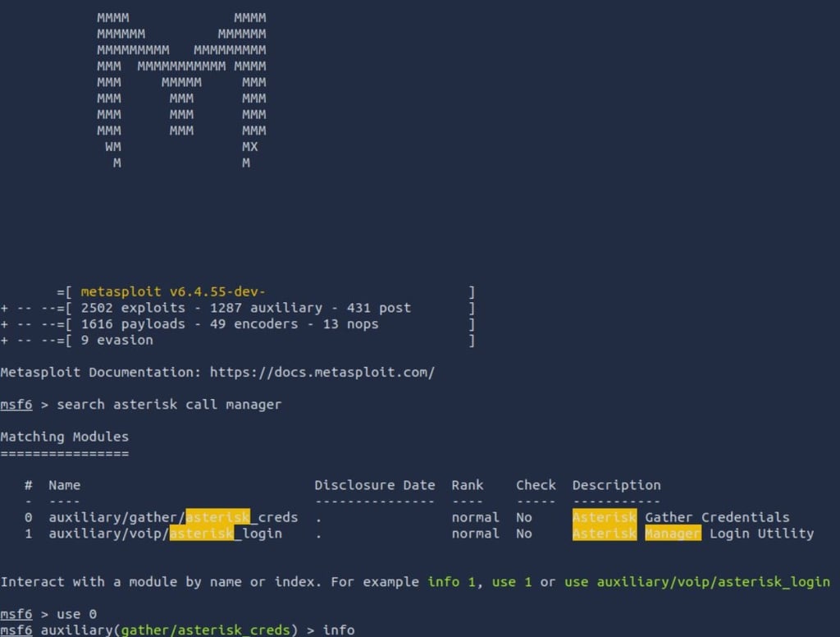Click the 'Name' column header
This screenshot has width=840, height=637.
tap(64, 484)
